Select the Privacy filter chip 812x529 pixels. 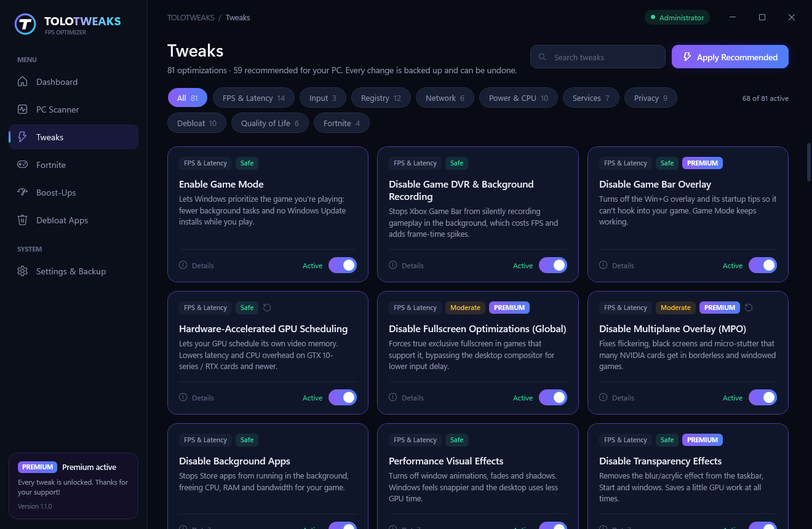click(651, 98)
